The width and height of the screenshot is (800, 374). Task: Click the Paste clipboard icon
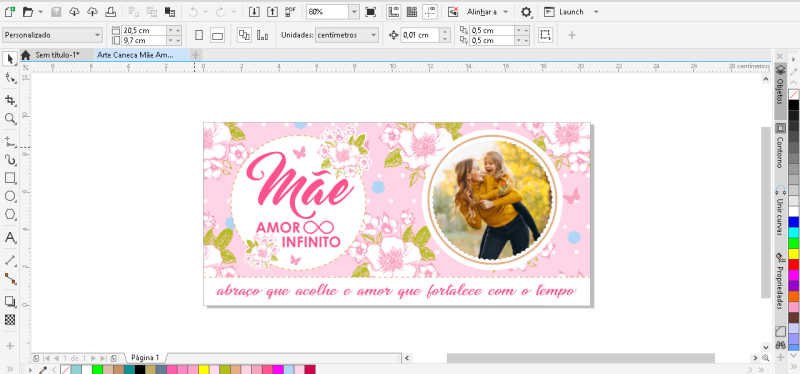[170, 11]
